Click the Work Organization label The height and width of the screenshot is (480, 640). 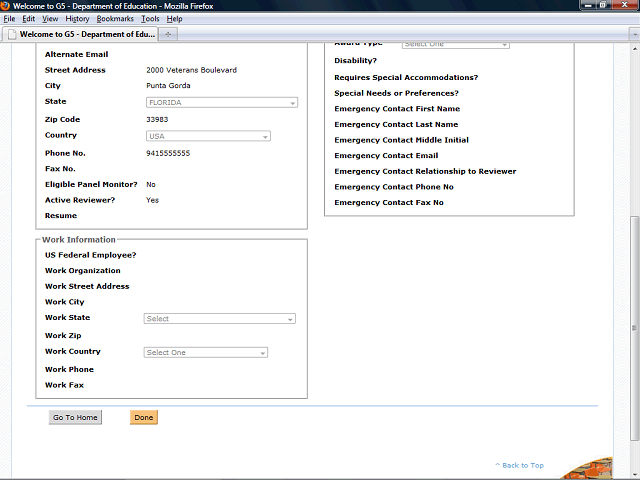82,271
